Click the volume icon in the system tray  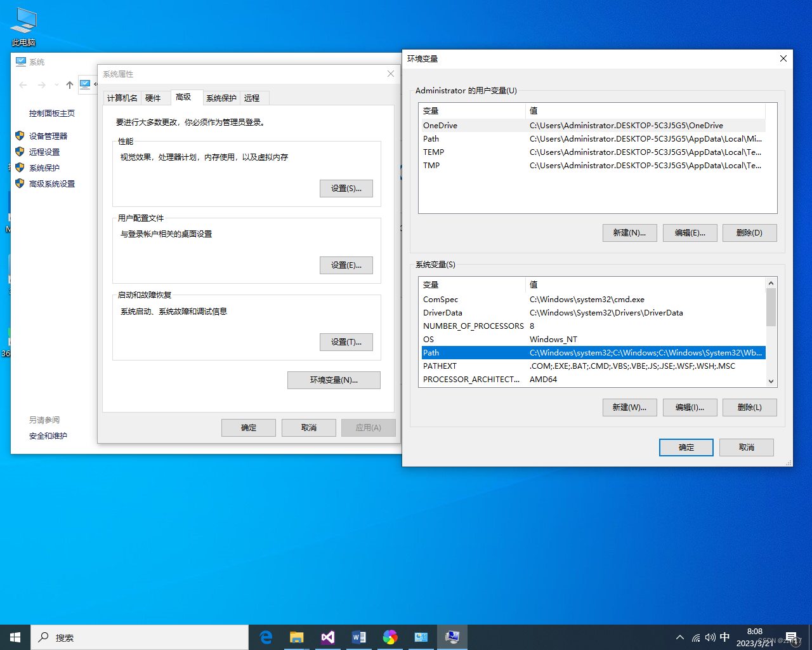[710, 637]
